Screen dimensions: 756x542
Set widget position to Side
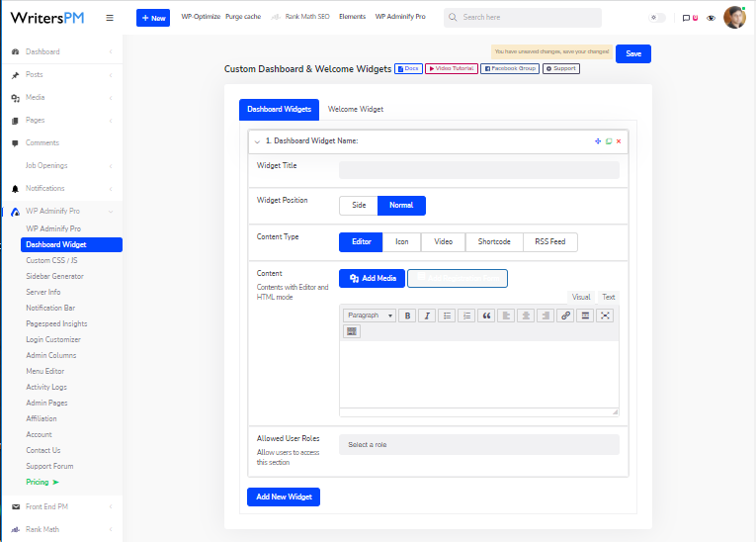coord(359,205)
